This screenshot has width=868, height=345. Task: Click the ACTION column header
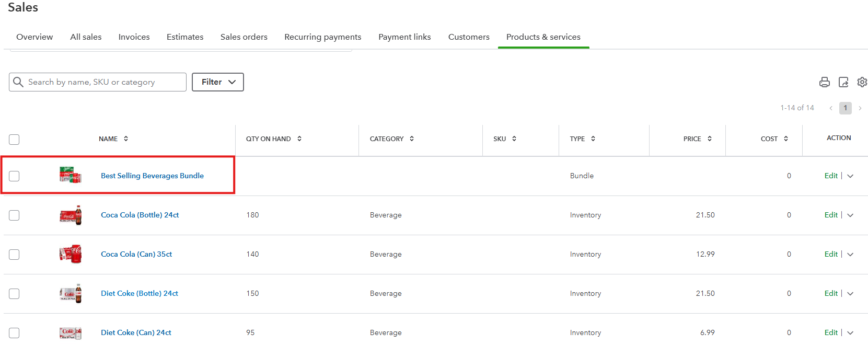(839, 138)
